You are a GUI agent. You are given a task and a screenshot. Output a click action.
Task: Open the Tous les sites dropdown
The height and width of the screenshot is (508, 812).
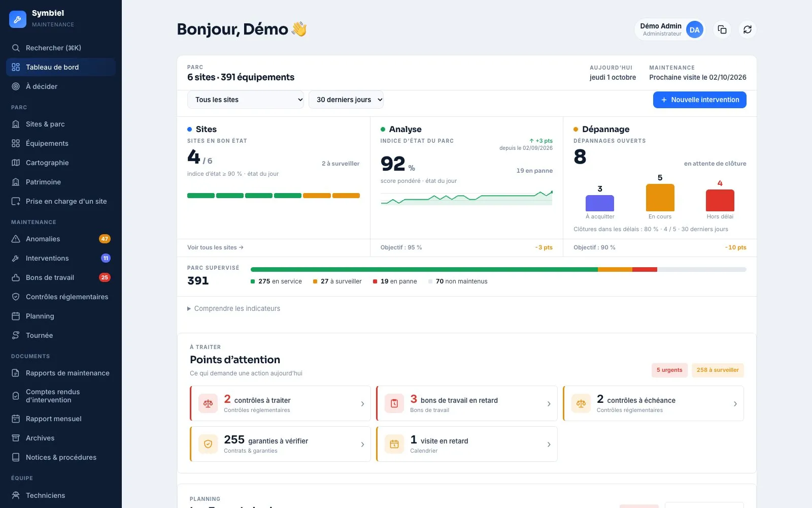coord(246,100)
